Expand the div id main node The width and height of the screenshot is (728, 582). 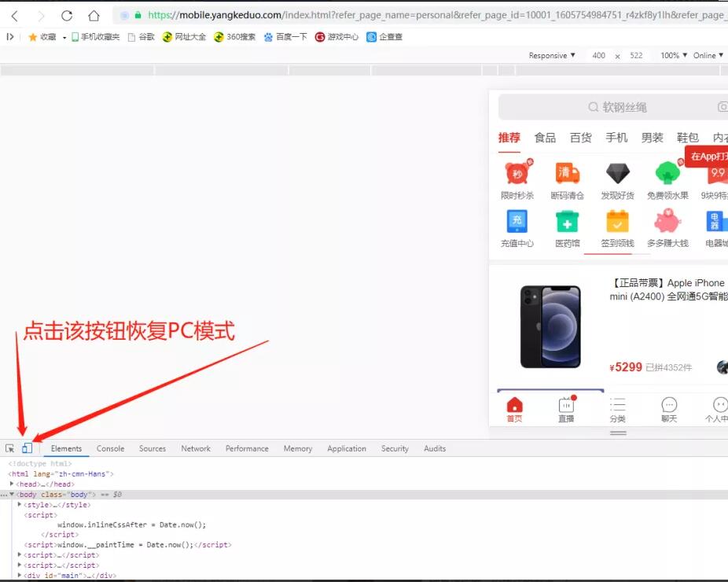click(x=20, y=576)
